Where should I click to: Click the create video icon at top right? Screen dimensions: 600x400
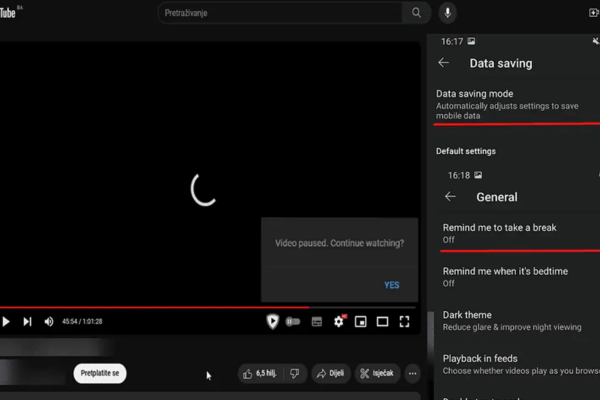click(593, 13)
